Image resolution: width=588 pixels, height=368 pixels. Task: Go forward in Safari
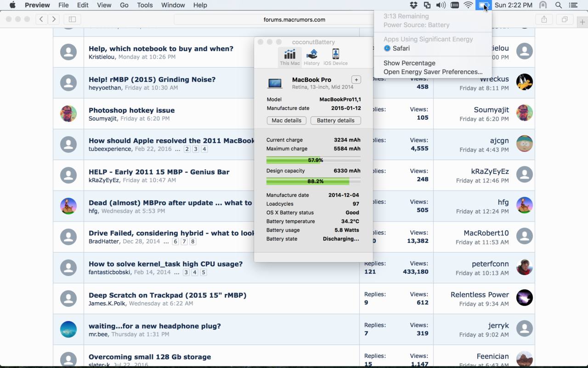(54, 19)
